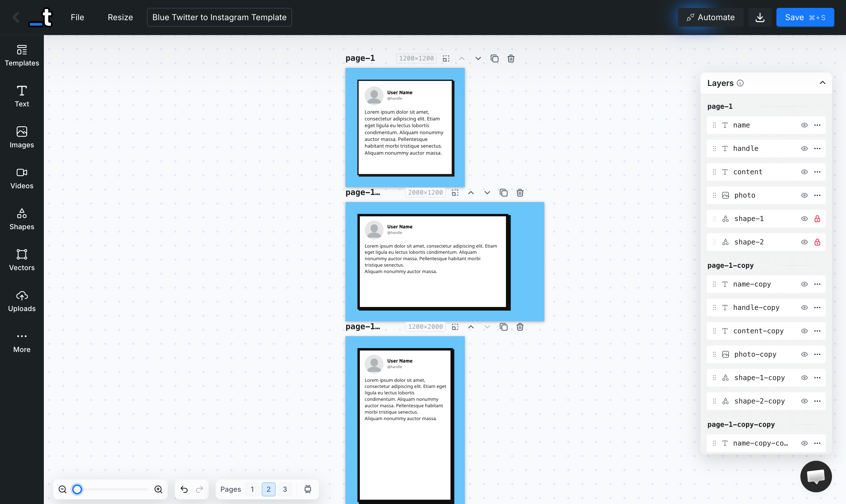
Task: Hide the handle-copy layer
Action: 804,308
